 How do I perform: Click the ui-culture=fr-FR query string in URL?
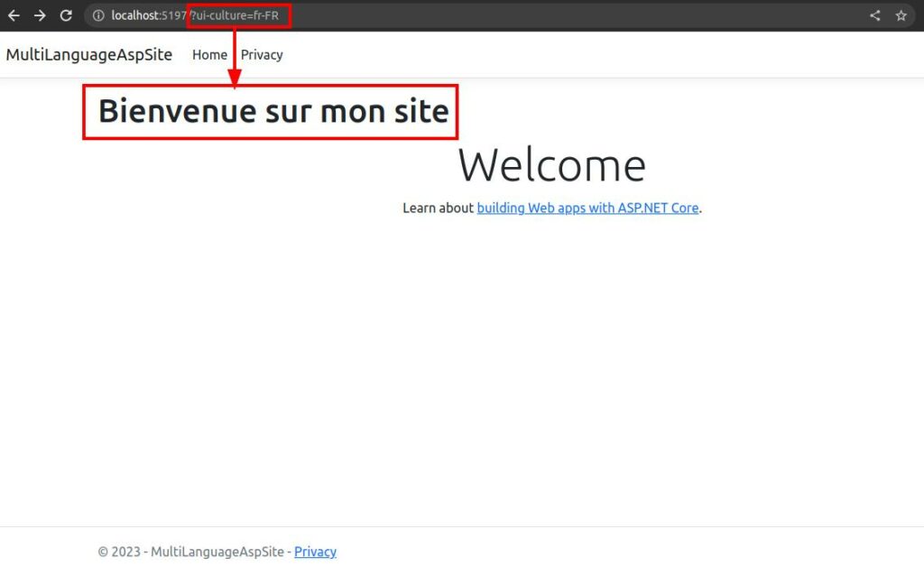pyautogui.click(x=236, y=15)
